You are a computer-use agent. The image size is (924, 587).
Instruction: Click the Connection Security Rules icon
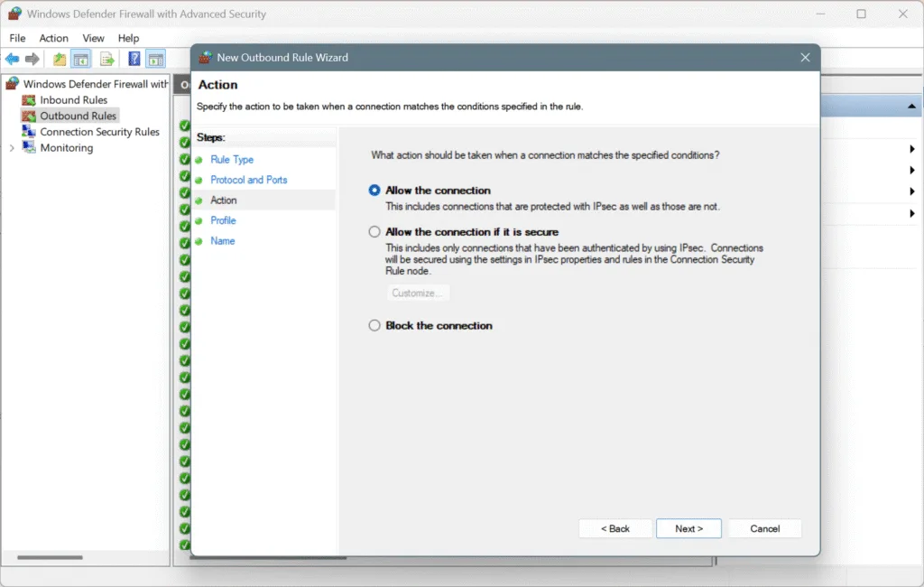pos(29,132)
